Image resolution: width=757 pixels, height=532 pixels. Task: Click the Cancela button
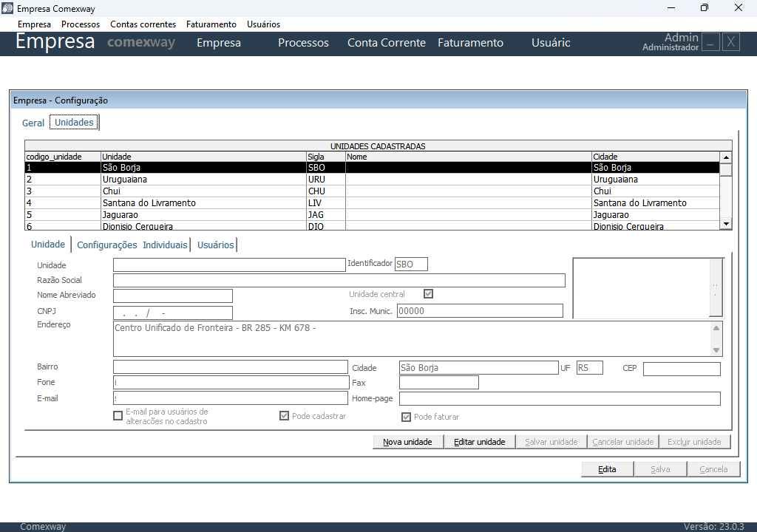(x=713, y=469)
